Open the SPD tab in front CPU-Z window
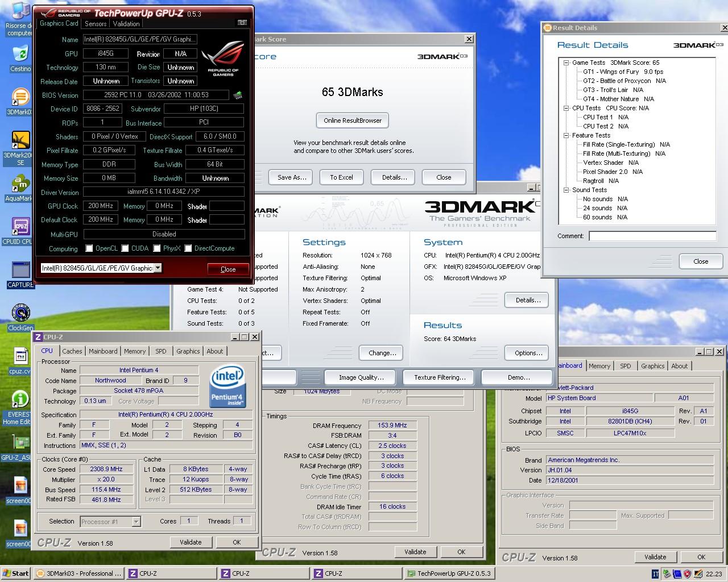Viewport: 728px width, 582px height. (x=161, y=351)
